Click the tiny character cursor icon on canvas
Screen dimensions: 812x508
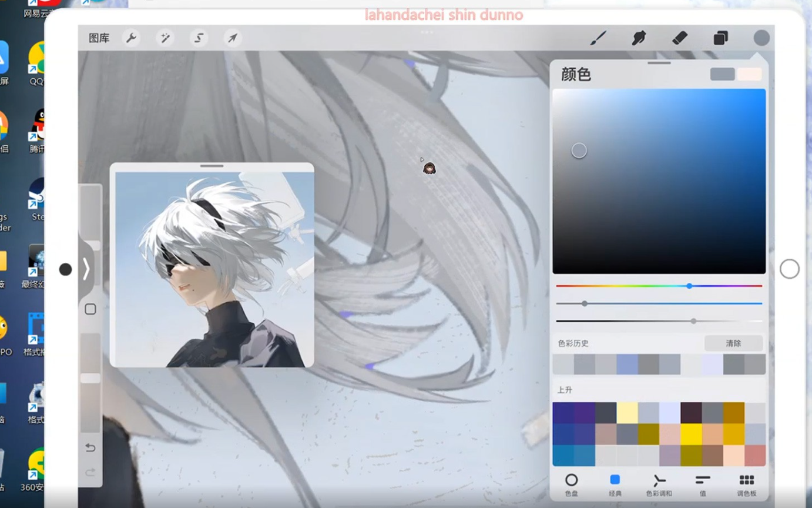coord(430,169)
